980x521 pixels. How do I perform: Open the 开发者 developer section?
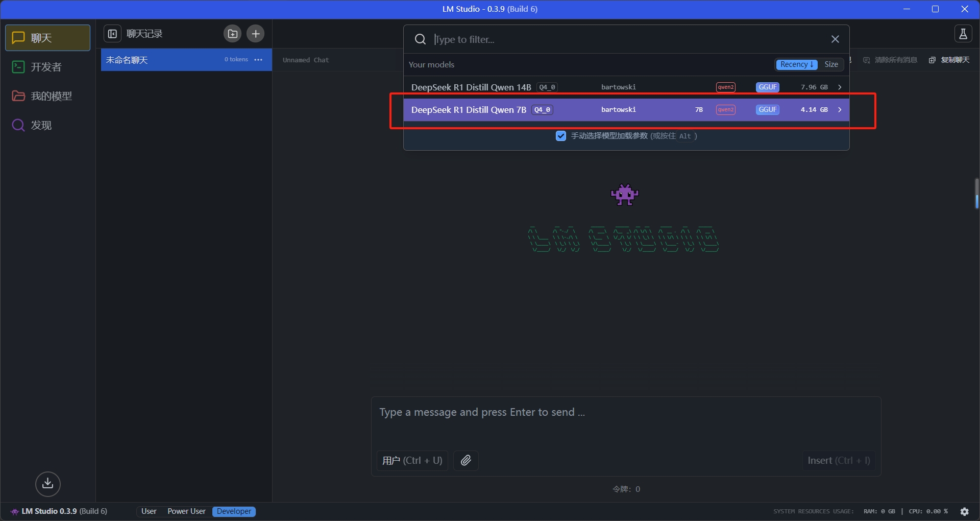47,67
